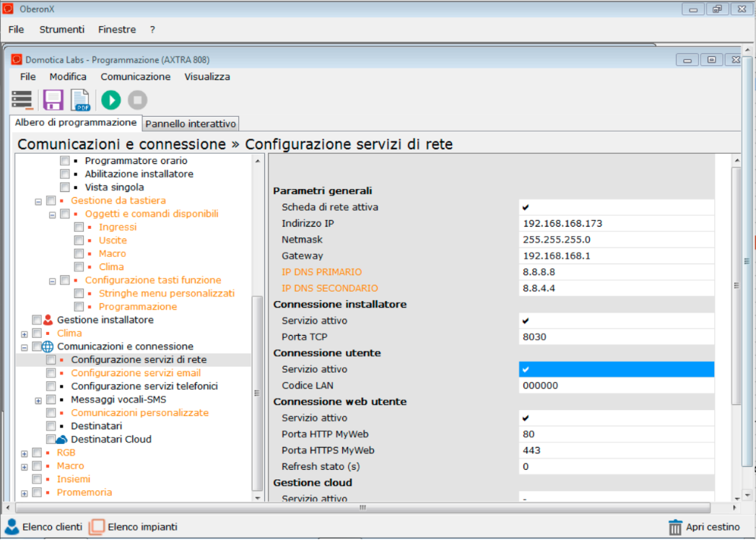Click the Elenco clienti label

coord(53,527)
